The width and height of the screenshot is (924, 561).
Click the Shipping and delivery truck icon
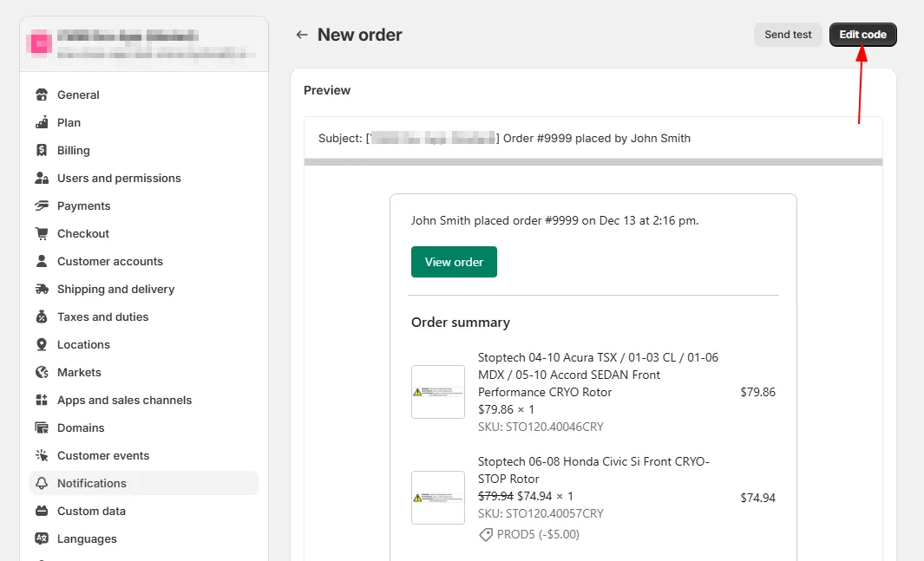(42, 289)
